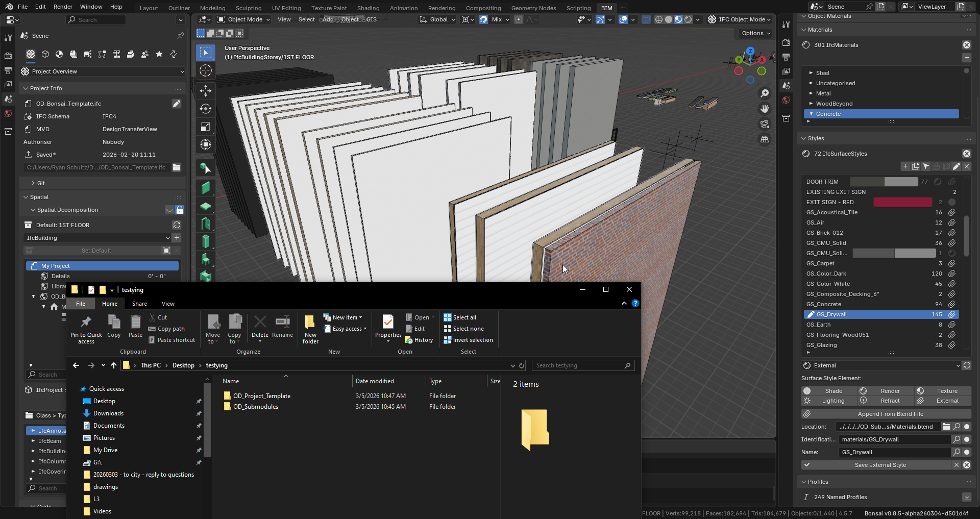Click Append From Blend File button
This screenshot has width=980, height=519.
click(890, 414)
